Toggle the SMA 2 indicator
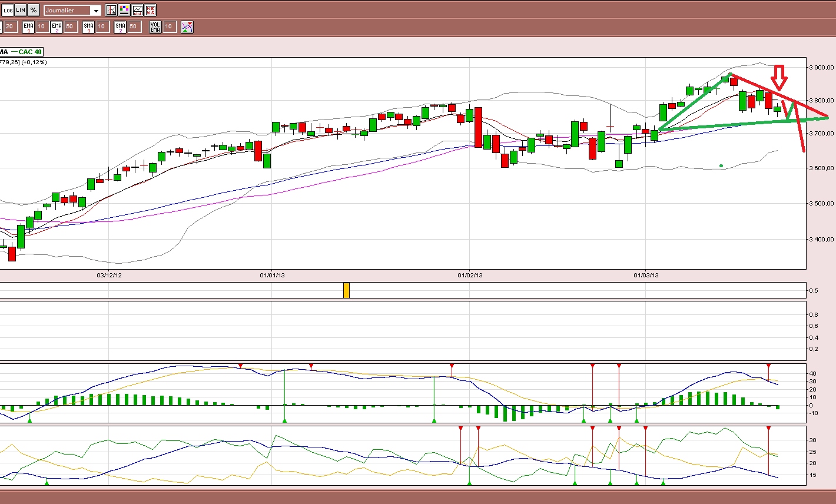 [120, 26]
